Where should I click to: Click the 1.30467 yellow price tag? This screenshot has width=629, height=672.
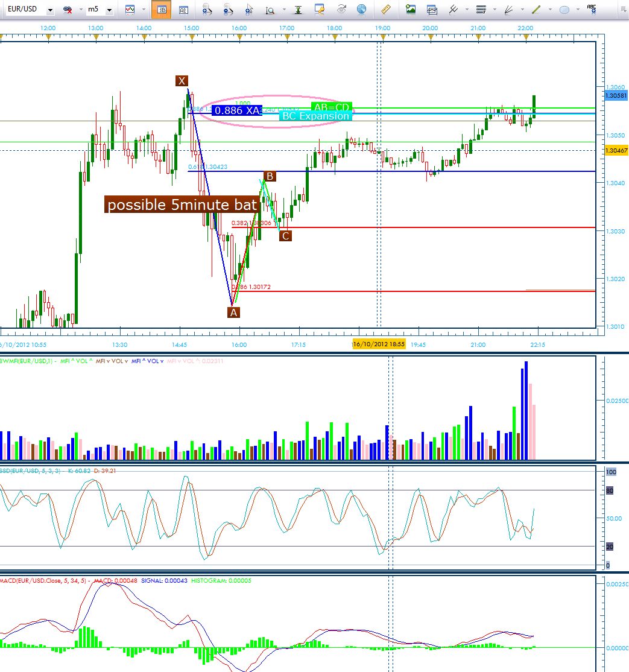click(616, 150)
